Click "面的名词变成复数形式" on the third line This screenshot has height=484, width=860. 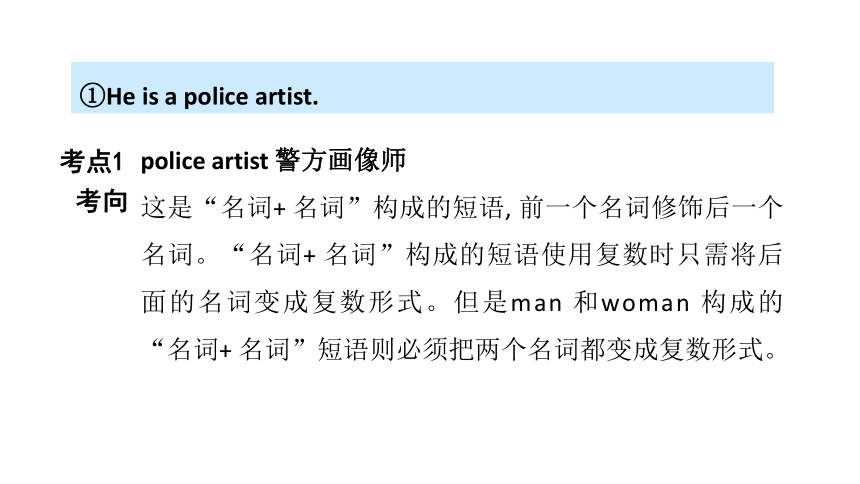point(282,302)
